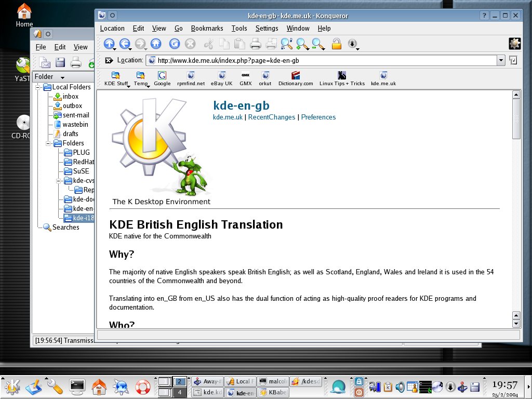The height and width of the screenshot is (399, 532).
Task: Open the location history dropdown arrow
Action: [501, 60]
